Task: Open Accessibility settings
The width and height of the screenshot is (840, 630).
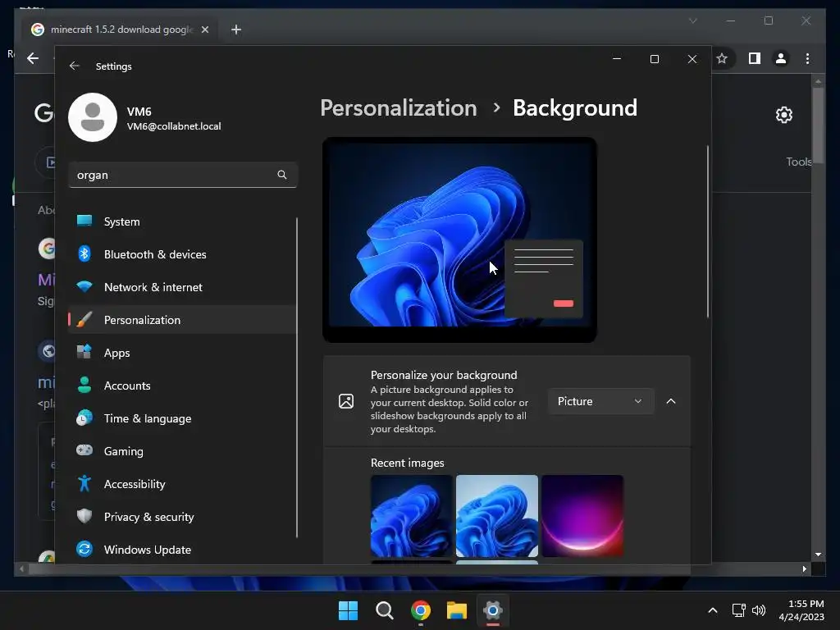Action: [x=182, y=484]
